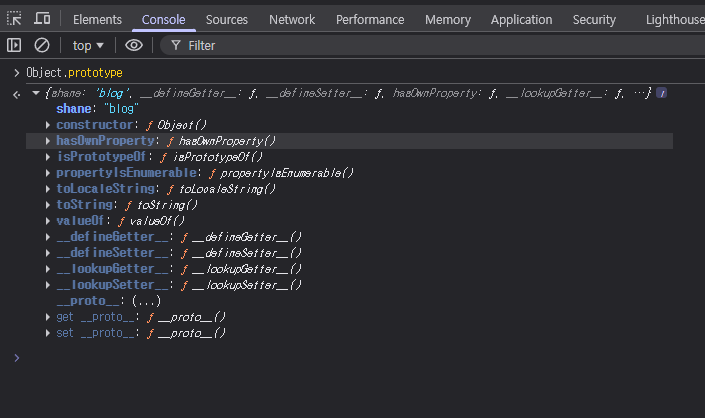Expand the hasOwnProperty function entry
Image resolution: width=705 pixels, height=418 pixels.
pos(49,141)
